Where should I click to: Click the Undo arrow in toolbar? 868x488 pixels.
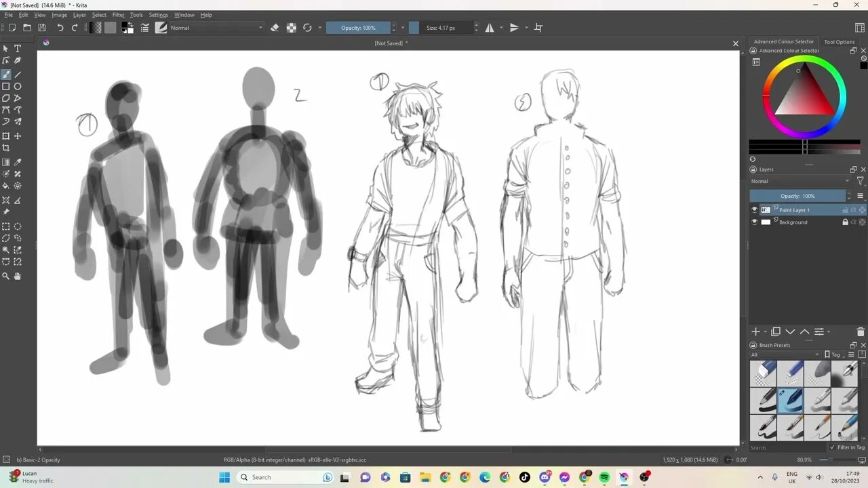[60, 28]
